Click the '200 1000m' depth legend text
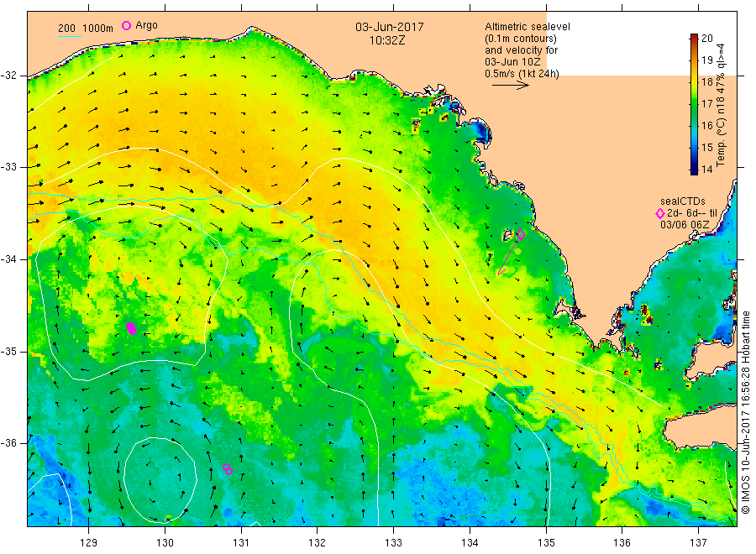756x554 pixels. 86,29
